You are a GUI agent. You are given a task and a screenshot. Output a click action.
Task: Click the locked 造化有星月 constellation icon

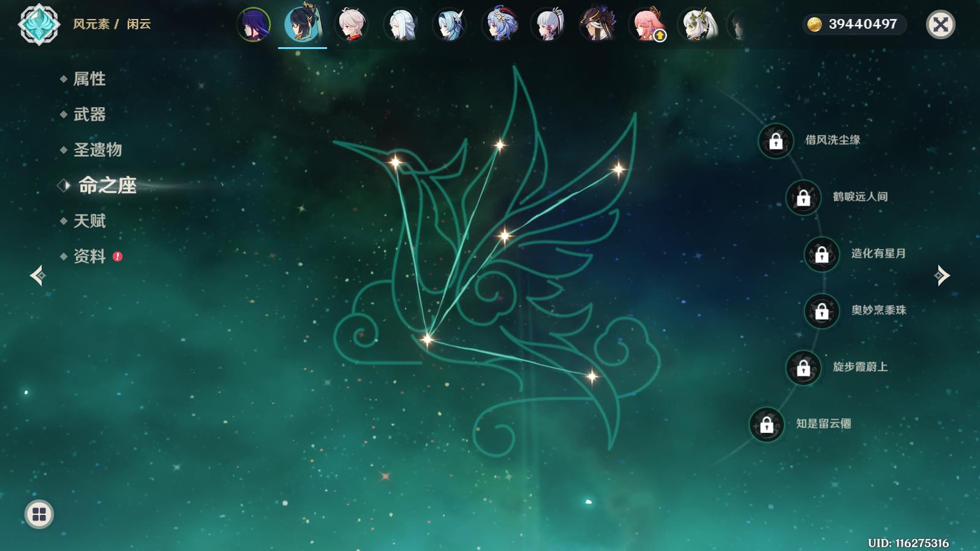click(822, 254)
